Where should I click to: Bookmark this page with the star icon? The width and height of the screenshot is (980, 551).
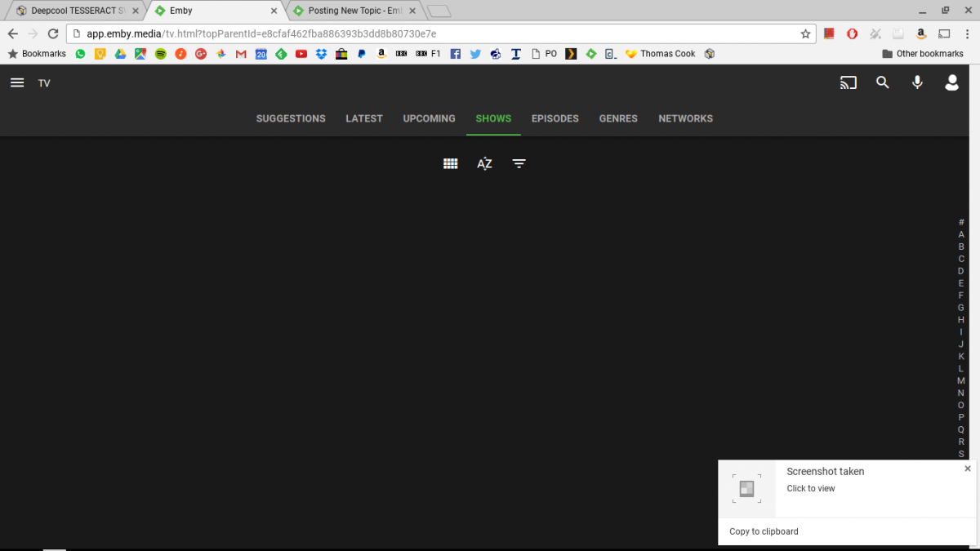805,33
